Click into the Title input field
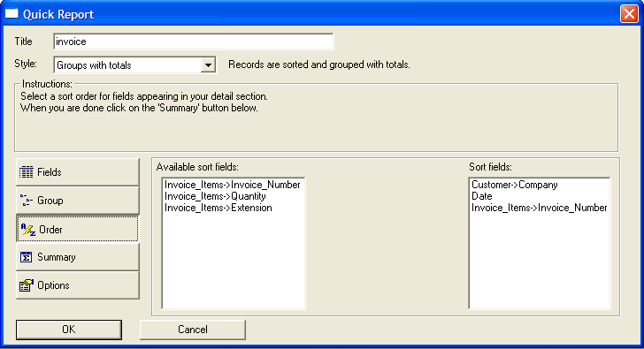The height and width of the screenshot is (349, 644). pyautogui.click(x=194, y=42)
